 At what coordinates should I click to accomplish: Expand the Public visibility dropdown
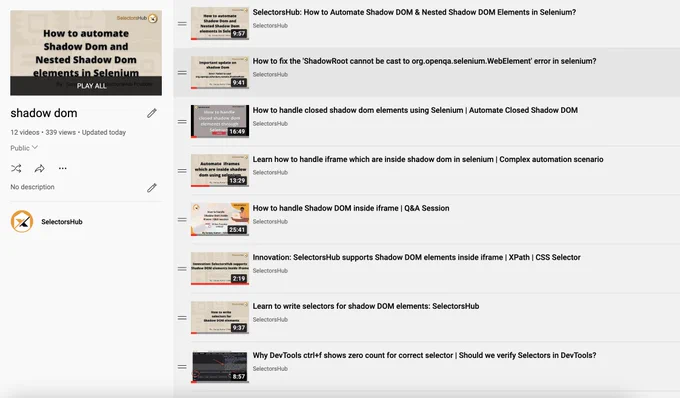pos(24,148)
